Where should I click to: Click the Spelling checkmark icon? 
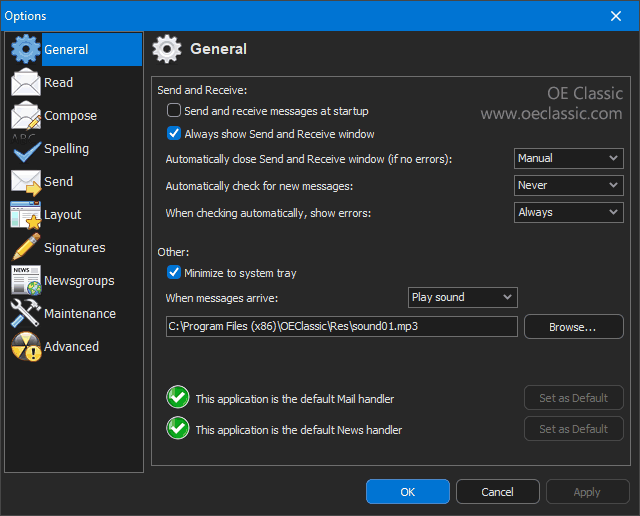click(26, 149)
